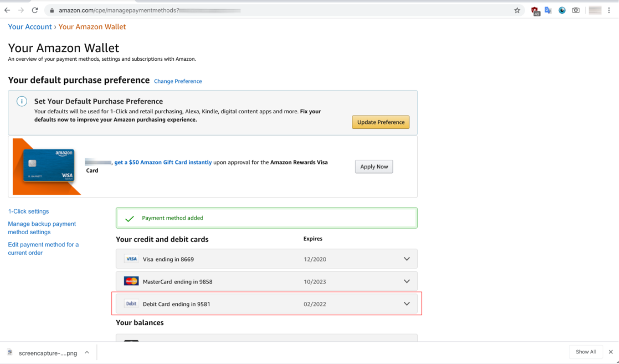This screenshot has height=364, width=619.
Task: Bookmark this page with the star icon
Action: tap(517, 10)
